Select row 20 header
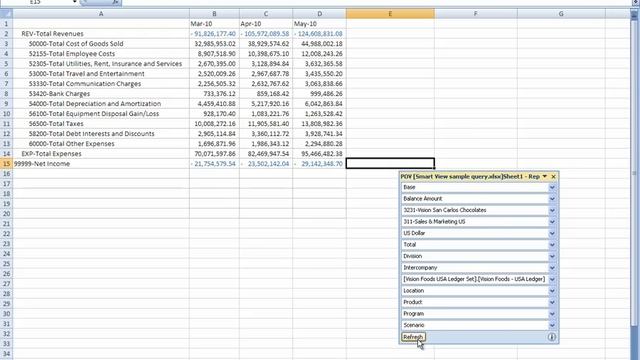640x360 pixels. (6, 214)
